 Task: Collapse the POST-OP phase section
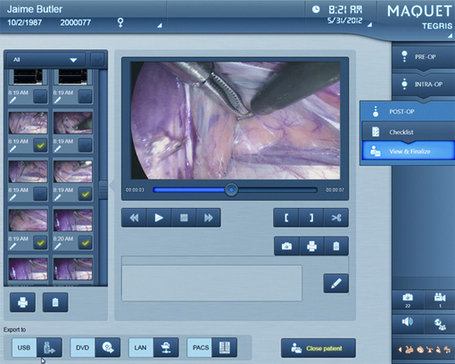[407, 112]
